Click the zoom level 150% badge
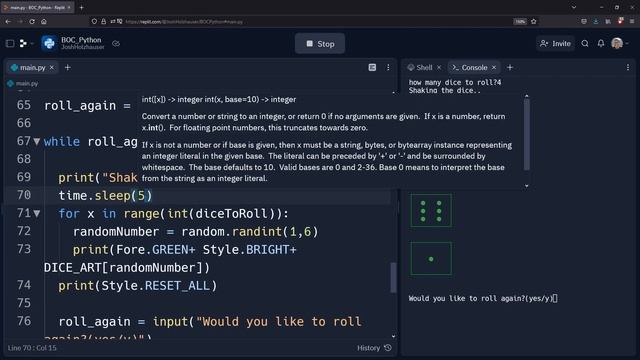Viewport: 640px width, 360px height. click(x=520, y=21)
